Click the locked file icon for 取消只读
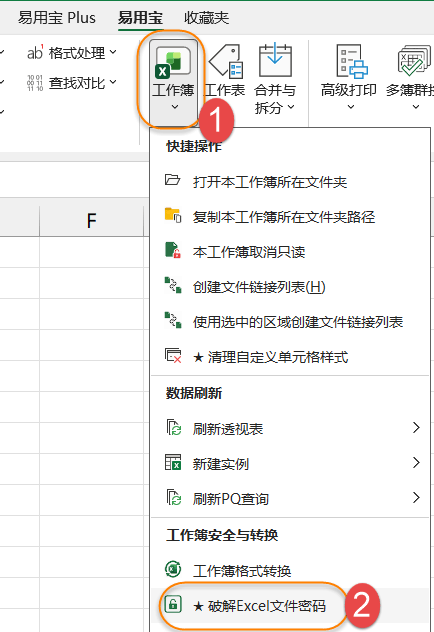The image size is (434, 632). [173, 250]
